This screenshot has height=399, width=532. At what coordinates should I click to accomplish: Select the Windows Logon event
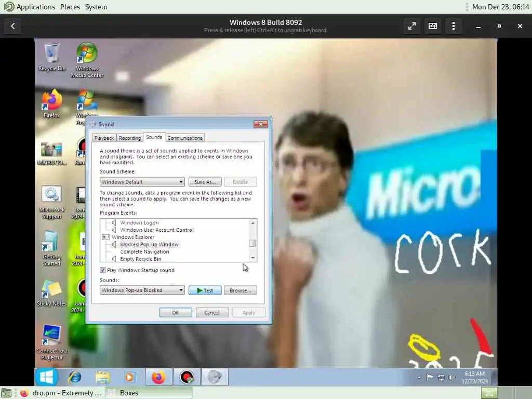[139, 222]
